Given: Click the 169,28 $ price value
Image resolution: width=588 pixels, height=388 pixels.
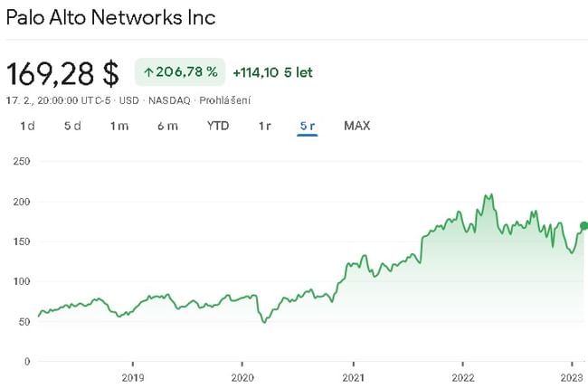Looking at the screenshot, I should pos(62,71).
